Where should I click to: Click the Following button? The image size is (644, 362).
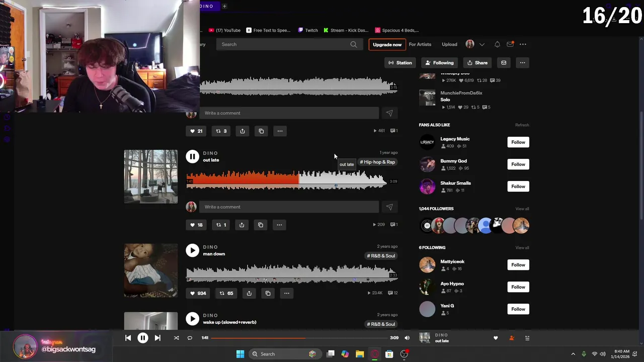tap(439, 63)
